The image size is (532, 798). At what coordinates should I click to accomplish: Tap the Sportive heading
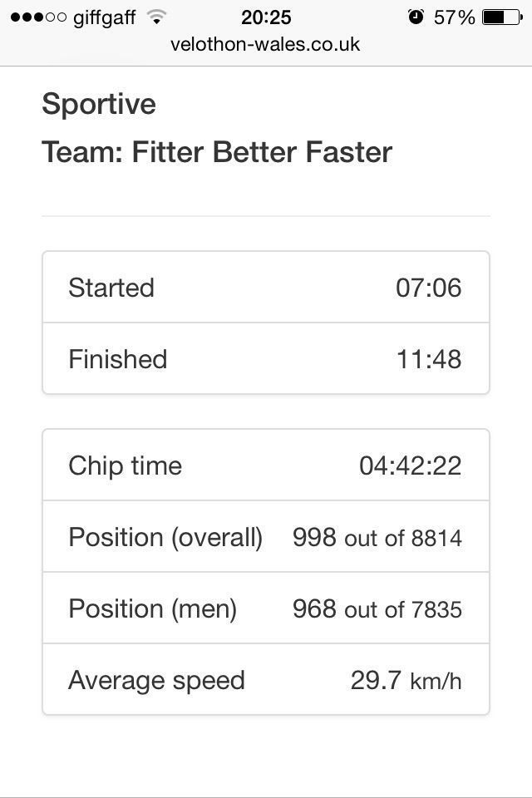coord(99,104)
